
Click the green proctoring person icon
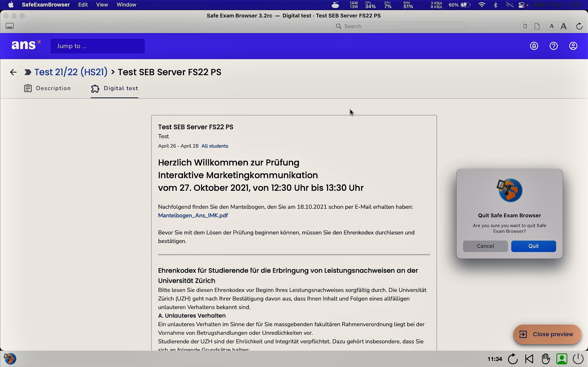pyautogui.click(x=562, y=359)
